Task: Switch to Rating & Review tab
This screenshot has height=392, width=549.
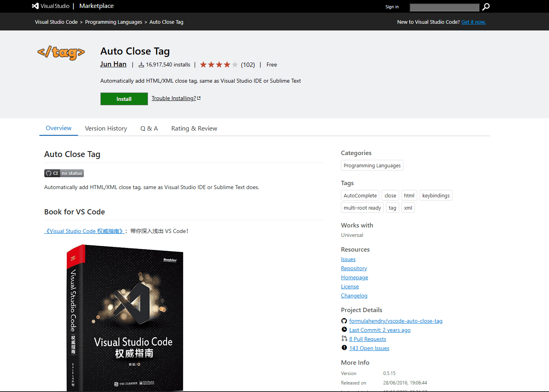Action: pos(194,129)
